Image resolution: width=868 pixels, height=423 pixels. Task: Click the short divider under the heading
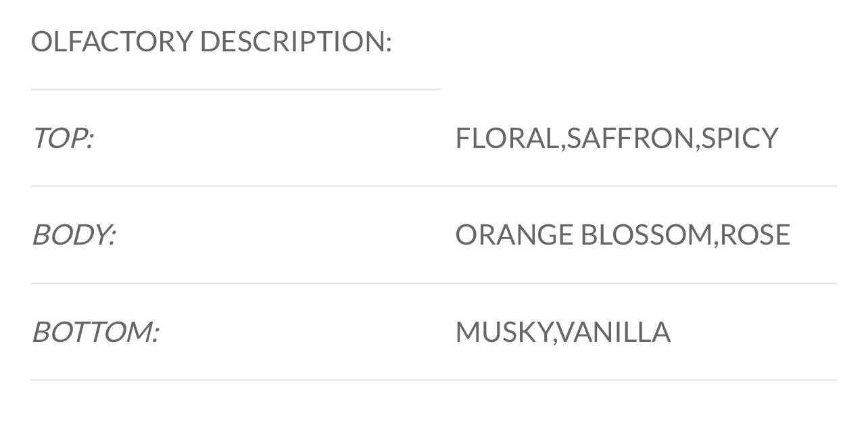point(235,89)
